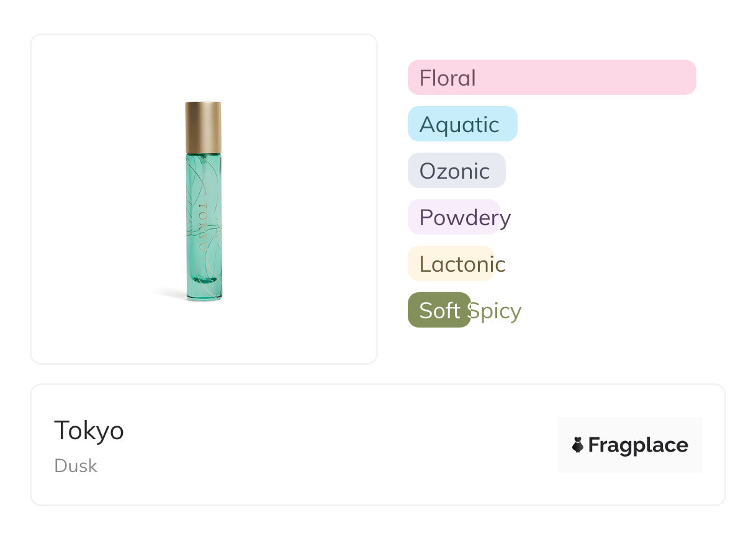
Task: Click the olive green Soft Spicy bar
Action: pos(438,310)
